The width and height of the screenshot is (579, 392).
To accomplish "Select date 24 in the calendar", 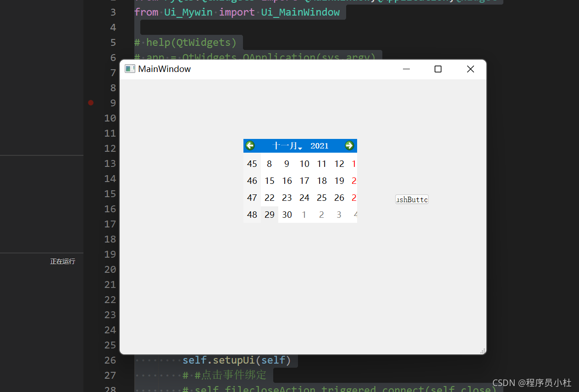I will 304,198.
